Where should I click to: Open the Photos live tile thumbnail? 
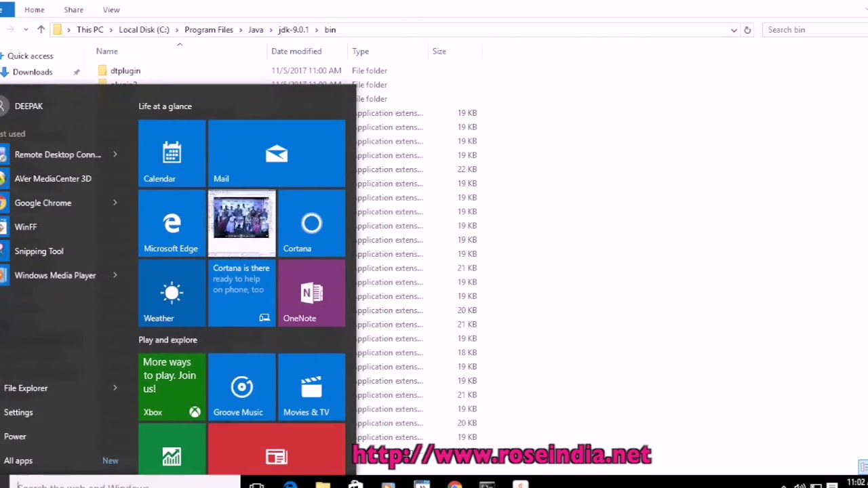tap(241, 223)
